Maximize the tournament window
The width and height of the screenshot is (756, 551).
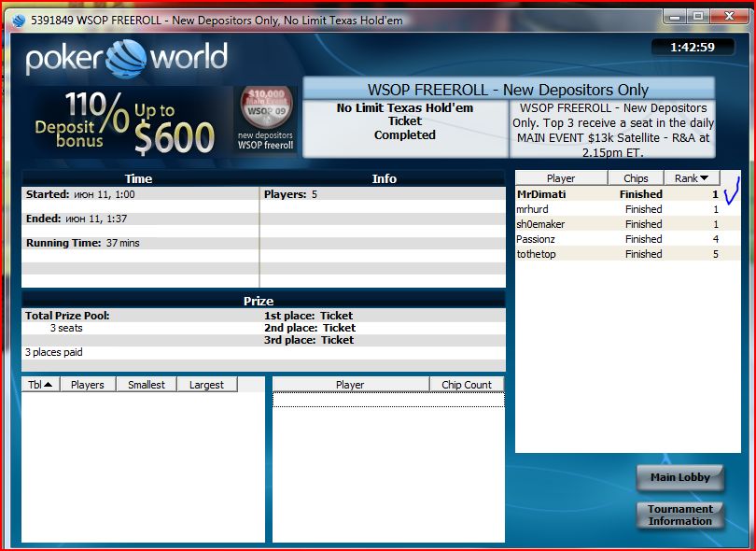click(x=697, y=17)
